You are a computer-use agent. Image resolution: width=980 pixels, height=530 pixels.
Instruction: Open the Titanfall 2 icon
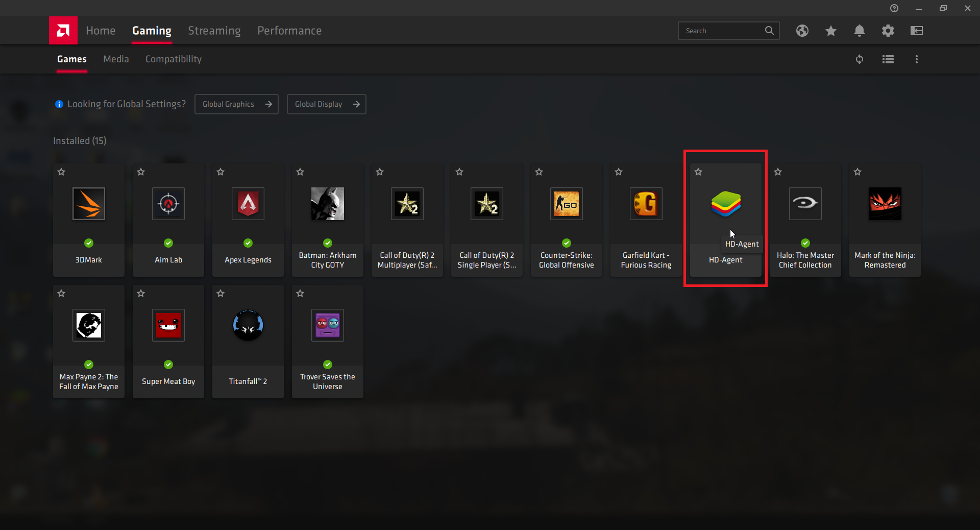[248, 325]
